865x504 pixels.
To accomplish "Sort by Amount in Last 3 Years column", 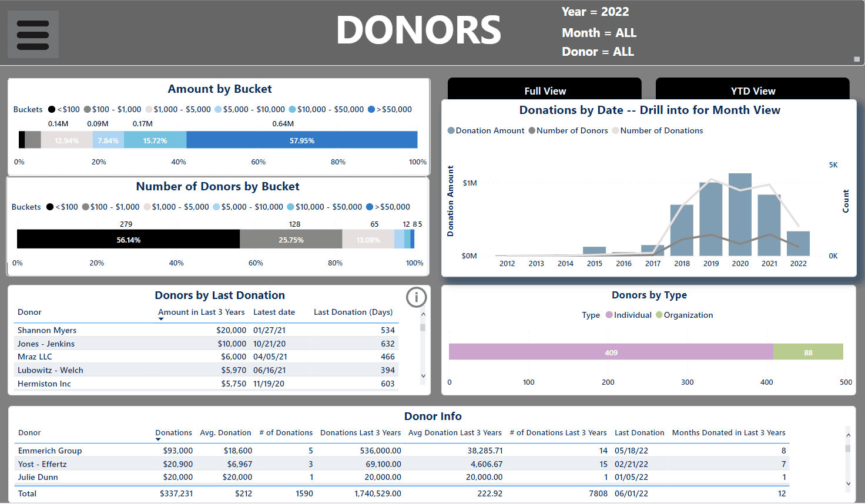I will point(201,312).
